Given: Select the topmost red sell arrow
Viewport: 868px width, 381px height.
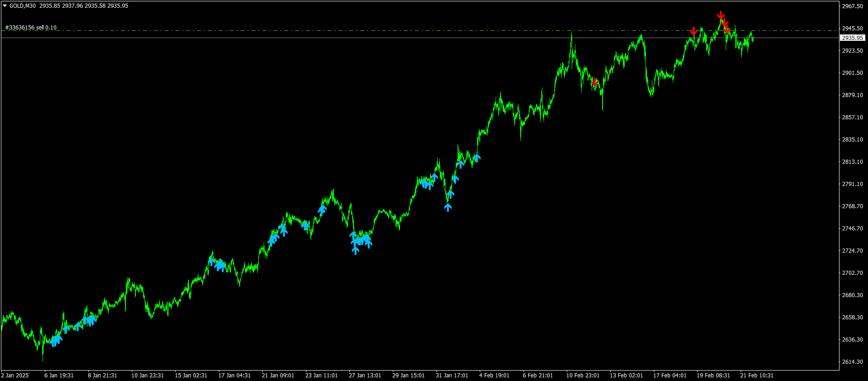Looking at the screenshot, I should click(721, 15).
